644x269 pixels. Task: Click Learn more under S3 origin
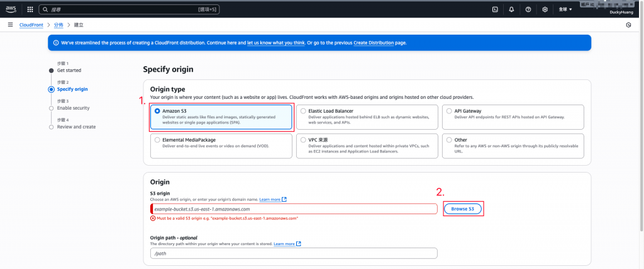click(270, 200)
